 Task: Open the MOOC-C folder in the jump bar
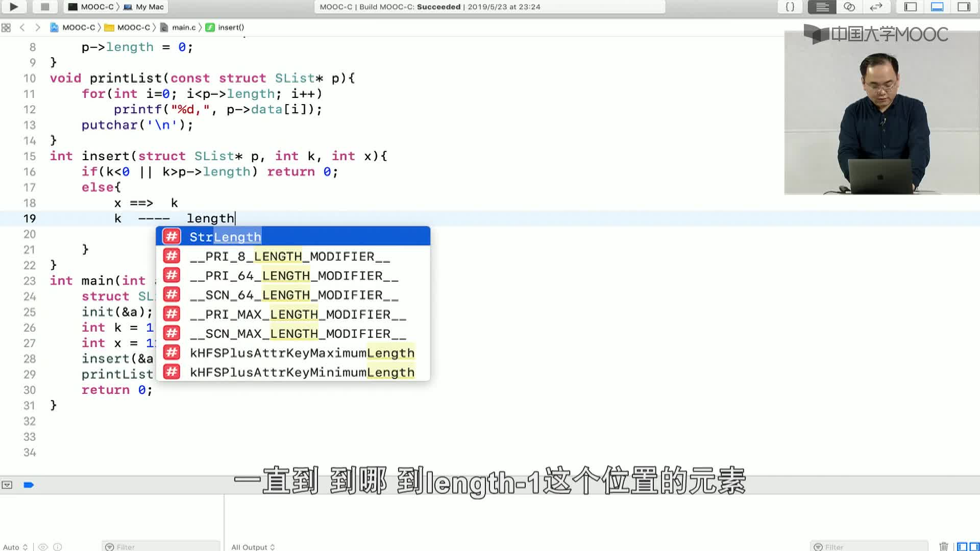pos(127,28)
